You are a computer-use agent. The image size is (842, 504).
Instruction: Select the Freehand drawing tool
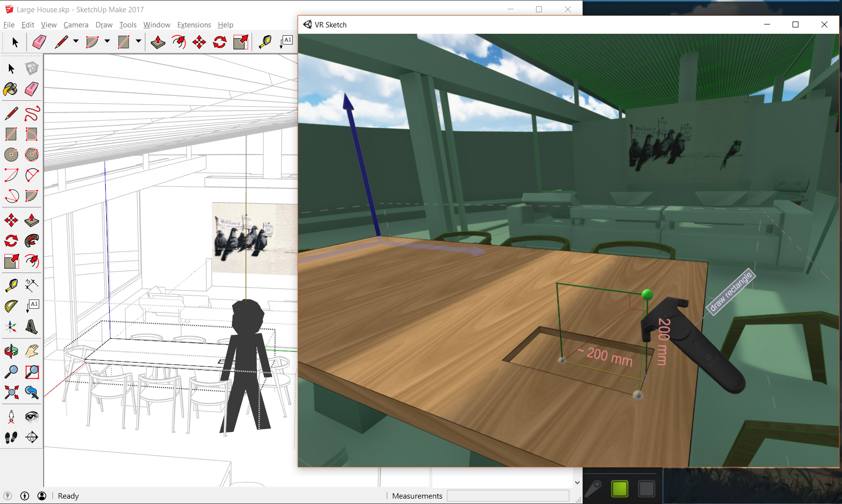click(32, 114)
